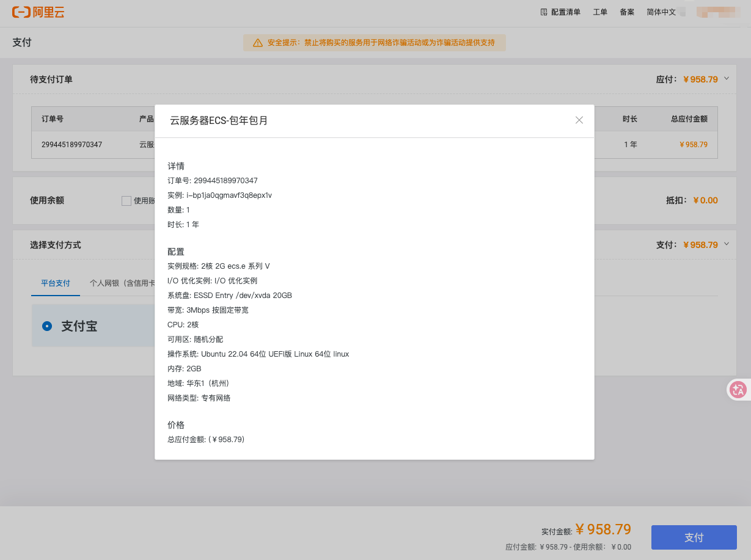Click the warning triangle in 安全提示 banner
This screenshot has height=560, width=751.
tap(257, 43)
